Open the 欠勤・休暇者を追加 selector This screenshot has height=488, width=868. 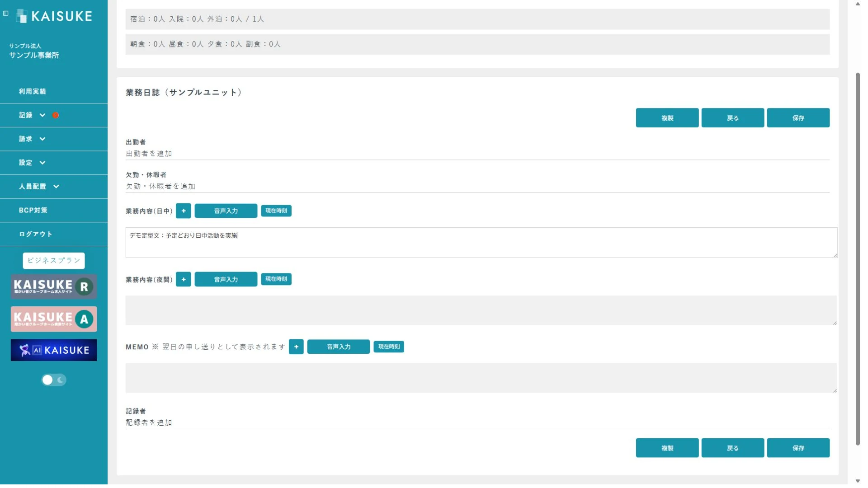477,186
